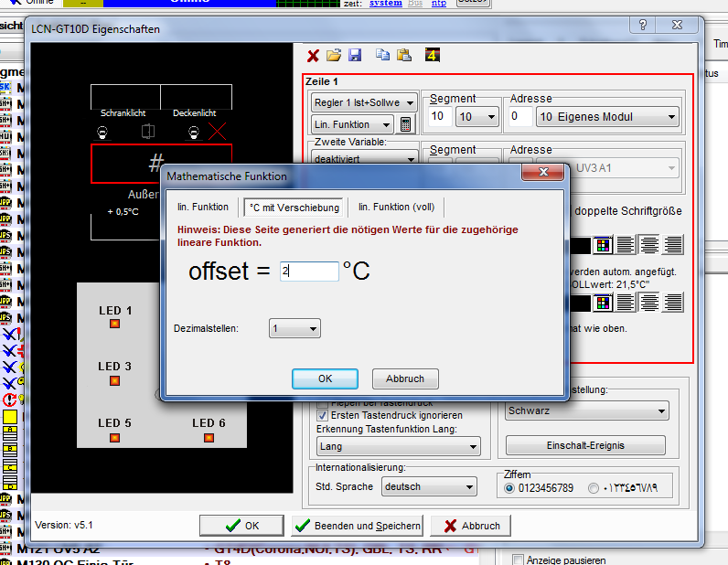Click the red X delete icon in toolbar
728x565 pixels.
coord(314,56)
